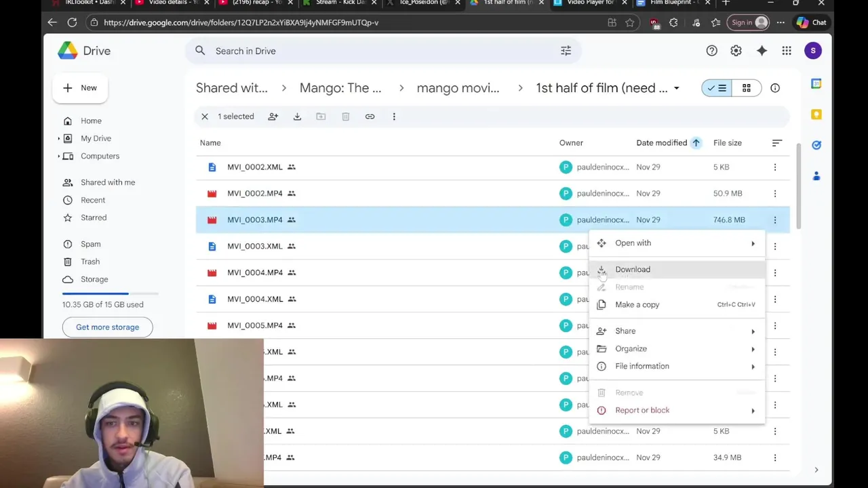Choose Make a copy from context menu
Screen dimensions: 868x488
677,304
